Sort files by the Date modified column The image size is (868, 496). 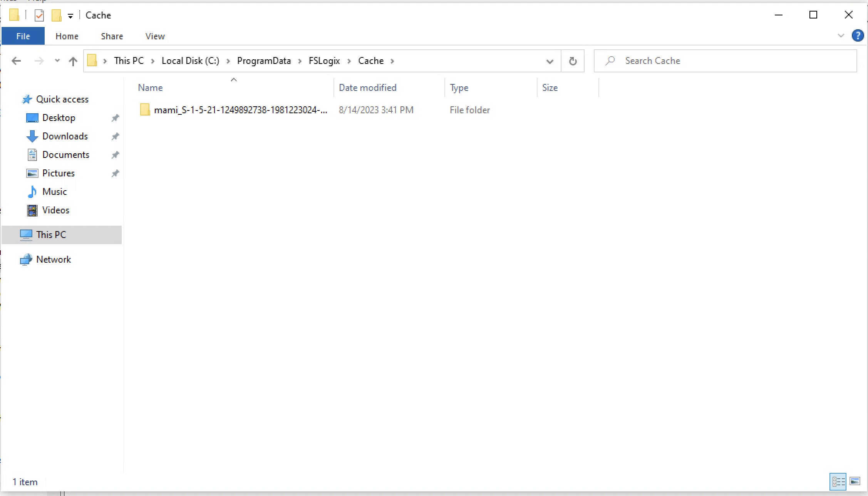367,87
